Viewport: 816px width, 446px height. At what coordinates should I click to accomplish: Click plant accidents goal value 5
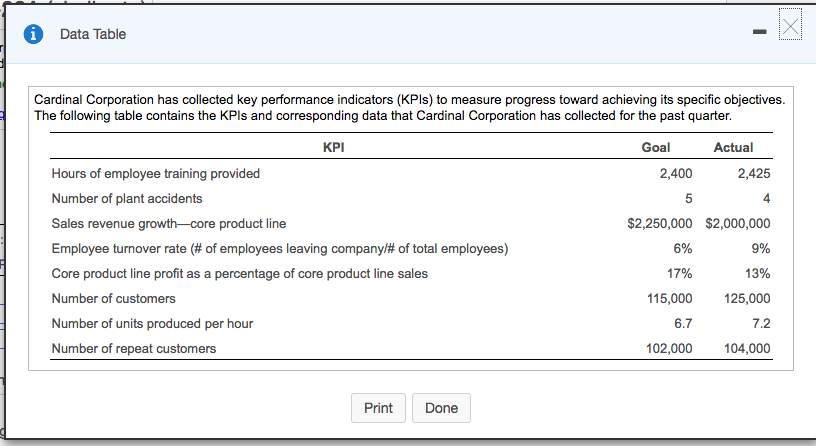(x=688, y=198)
